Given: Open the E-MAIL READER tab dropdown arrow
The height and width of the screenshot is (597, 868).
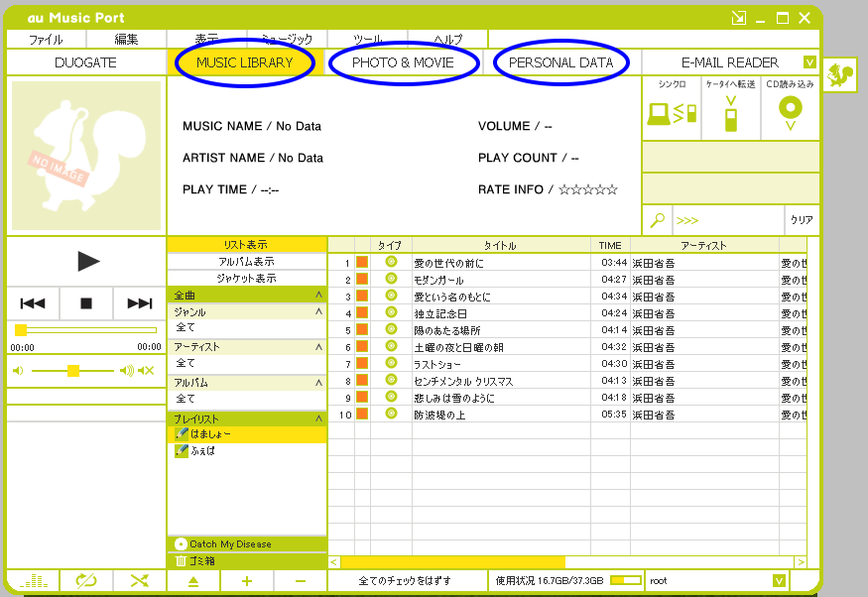Looking at the screenshot, I should tap(809, 61).
